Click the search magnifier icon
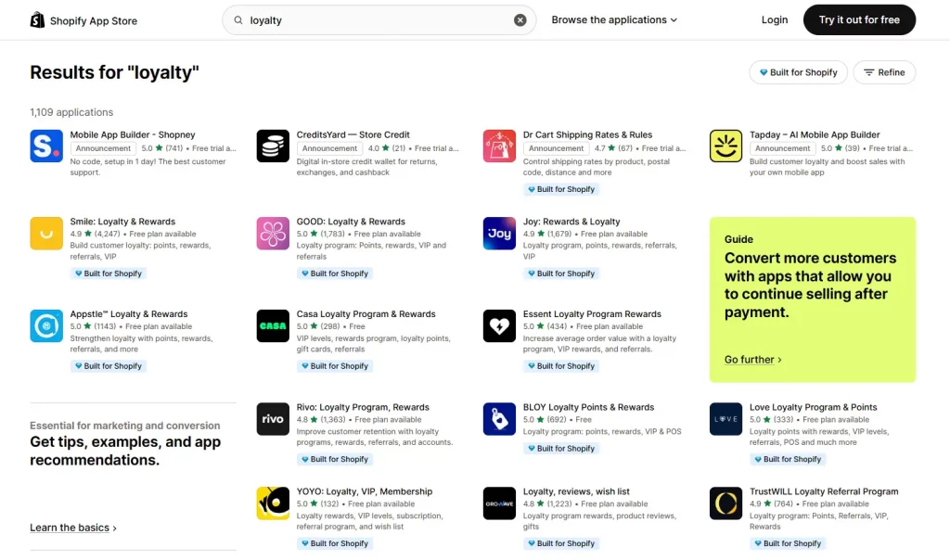950x560 pixels. (x=238, y=20)
